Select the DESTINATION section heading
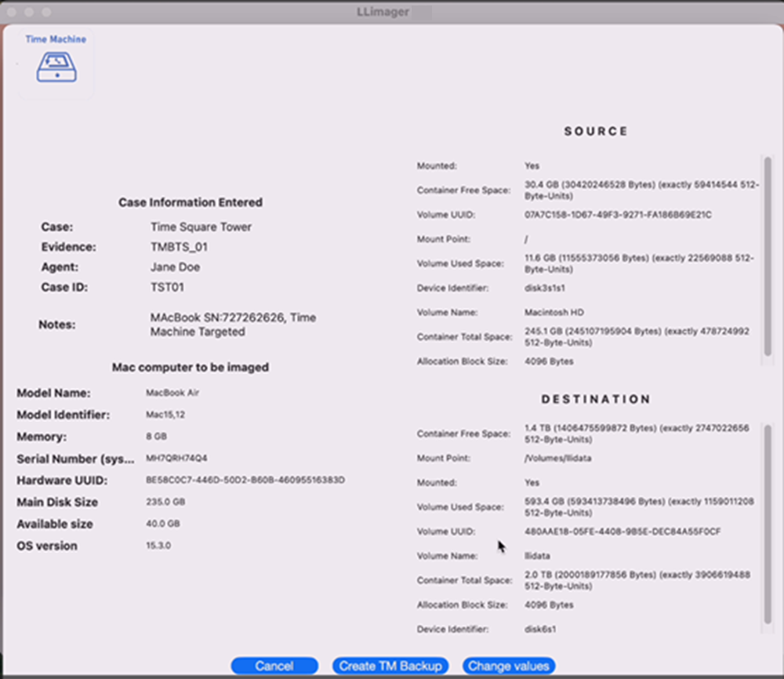Image resolution: width=784 pixels, height=679 pixels. [595, 399]
